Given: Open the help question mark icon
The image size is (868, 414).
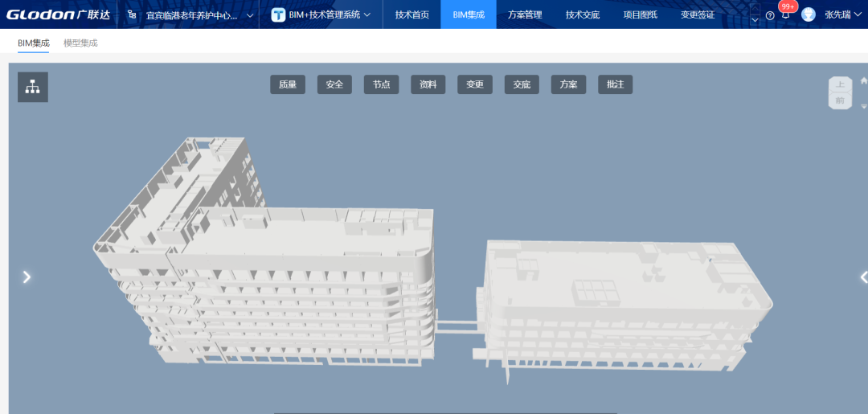Looking at the screenshot, I should coord(770,15).
